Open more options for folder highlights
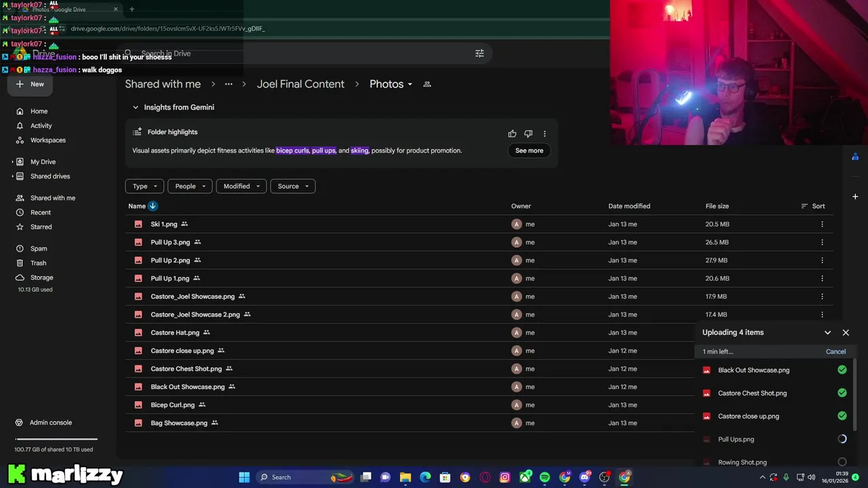 pyautogui.click(x=545, y=134)
